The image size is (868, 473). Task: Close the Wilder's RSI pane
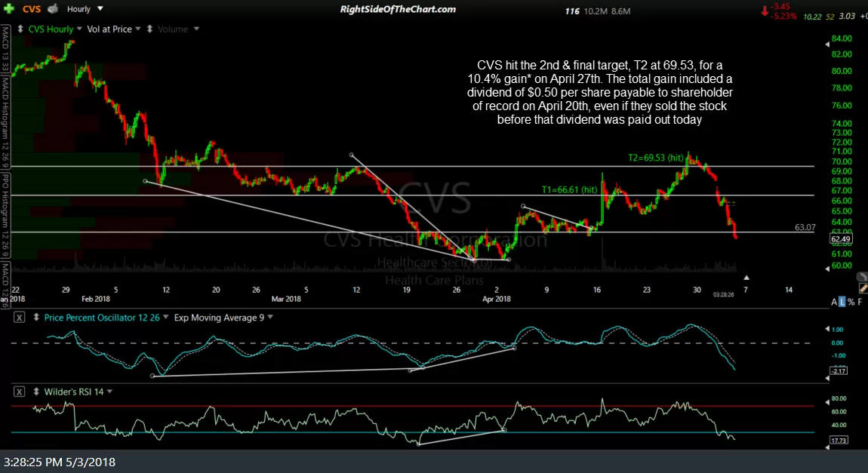(x=20, y=392)
